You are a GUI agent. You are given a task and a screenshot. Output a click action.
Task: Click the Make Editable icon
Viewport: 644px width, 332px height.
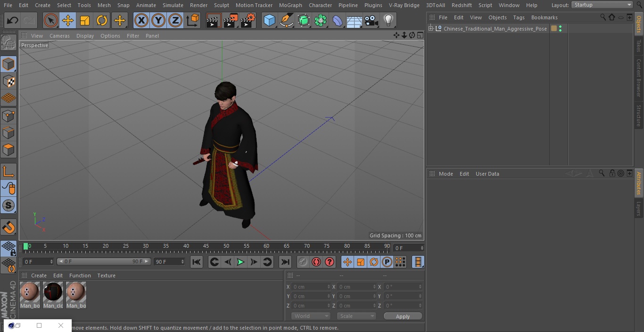click(x=8, y=43)
